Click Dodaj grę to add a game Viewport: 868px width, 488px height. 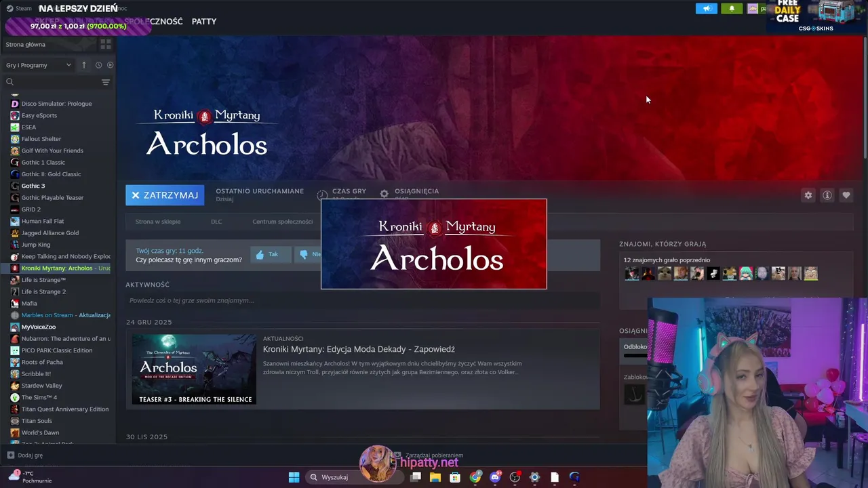pyautogui.click(x=25, y=455)
